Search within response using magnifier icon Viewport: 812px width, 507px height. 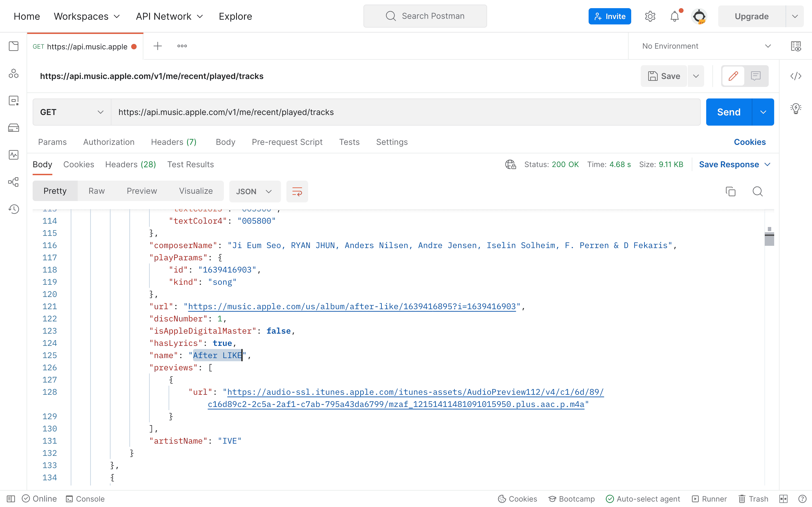click(757, 191)
